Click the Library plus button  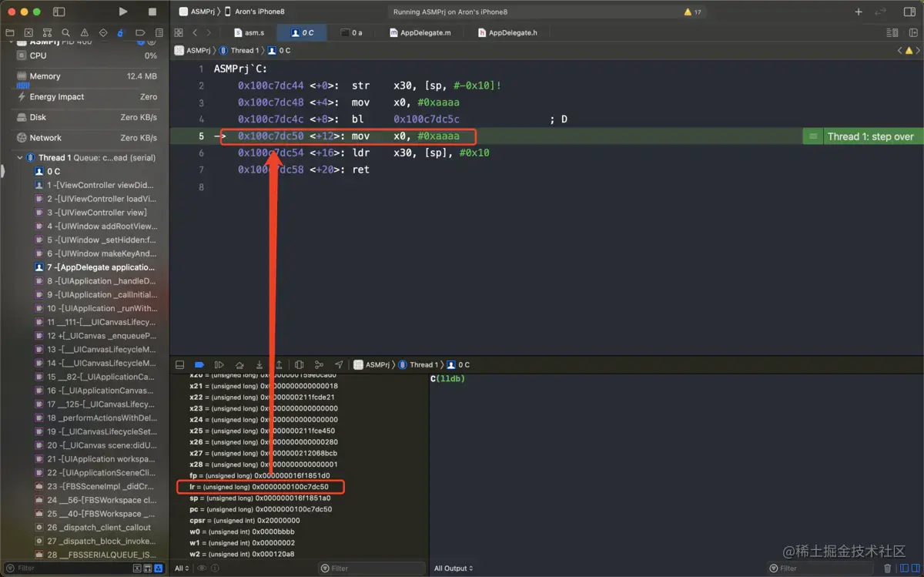tap(859, 12)
